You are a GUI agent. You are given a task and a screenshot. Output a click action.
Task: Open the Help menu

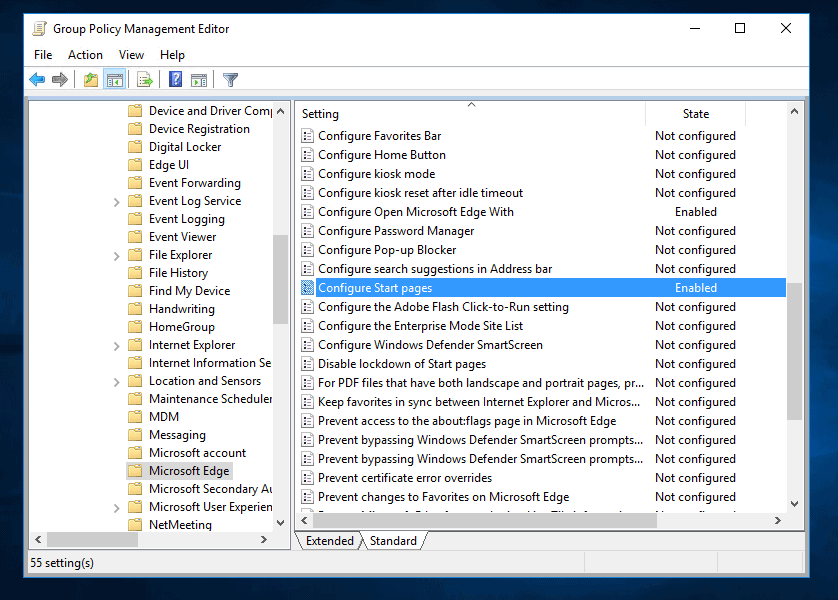pos(172,54)
